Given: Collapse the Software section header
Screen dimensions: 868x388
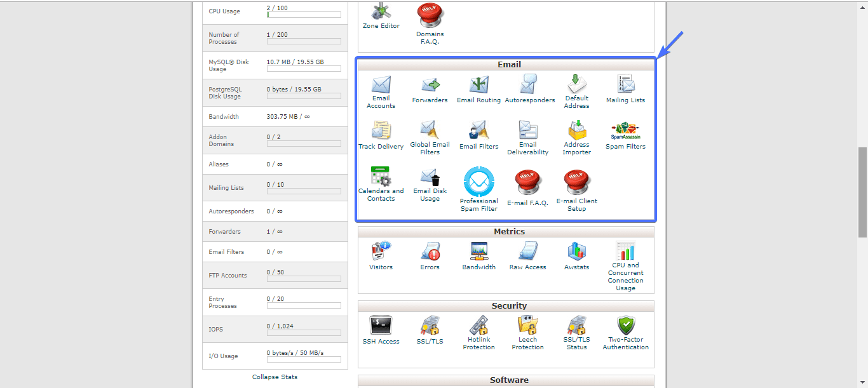Looking at the screenshot, I should [x=506, y=380].
